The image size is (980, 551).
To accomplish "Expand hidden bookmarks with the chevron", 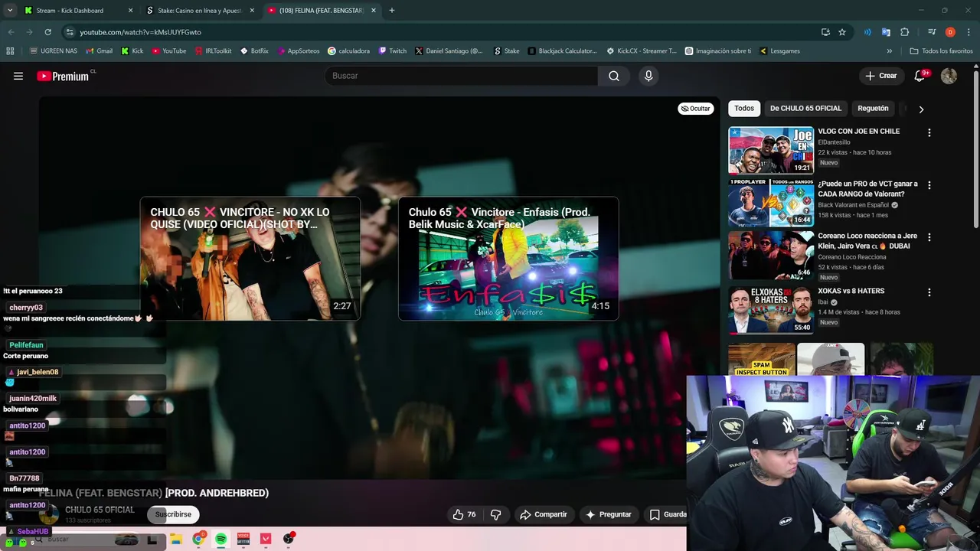I will point(889,51).
